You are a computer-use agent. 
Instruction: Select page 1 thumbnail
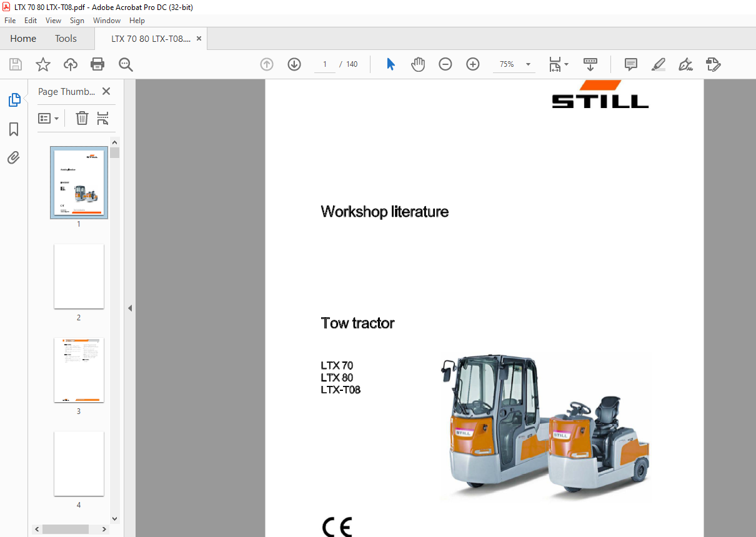click(79, 183)
